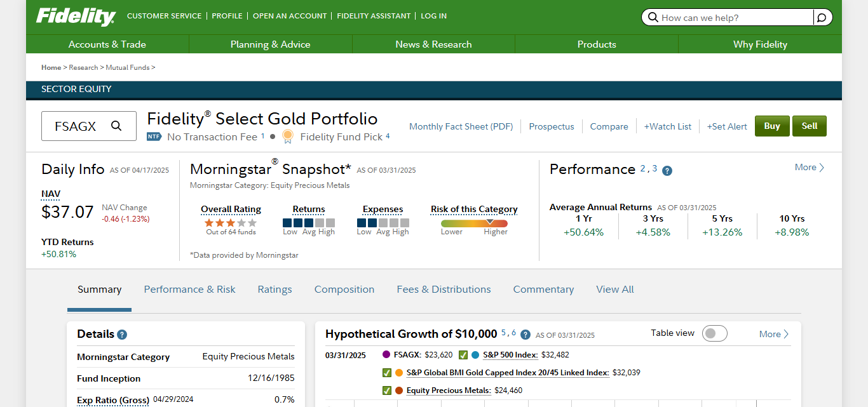Switch to the Commentary tab
Image resolution: width=868 pixels, height=407 pixels.
point(543,290)
